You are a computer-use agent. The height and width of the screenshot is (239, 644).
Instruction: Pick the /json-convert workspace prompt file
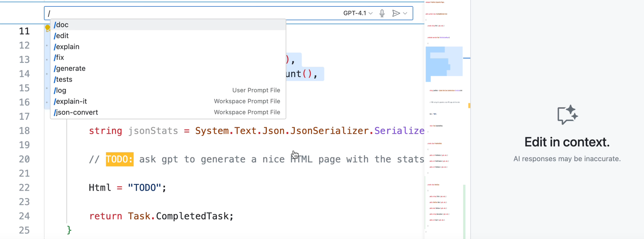click(x=76, y=112)
